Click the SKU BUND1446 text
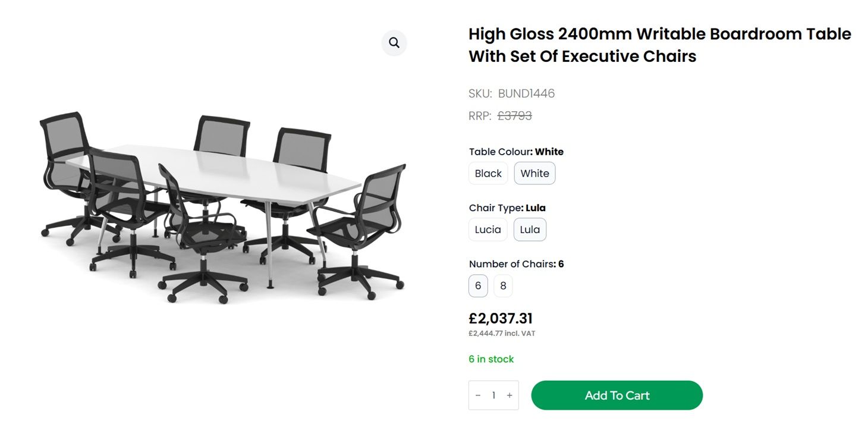The height and width of the screenshot is (430, 868). pyautogui.click(x=511, y=93)
